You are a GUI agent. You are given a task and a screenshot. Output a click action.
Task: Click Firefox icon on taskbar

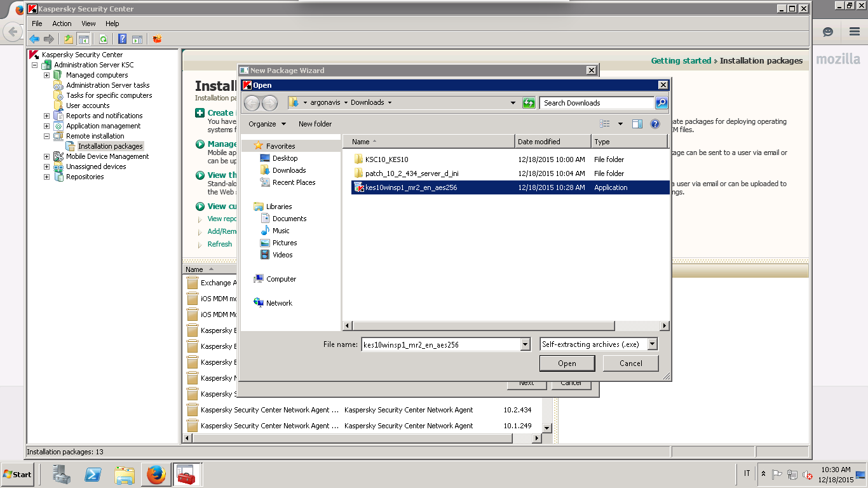pyautogui.click(x=156, y=475)
